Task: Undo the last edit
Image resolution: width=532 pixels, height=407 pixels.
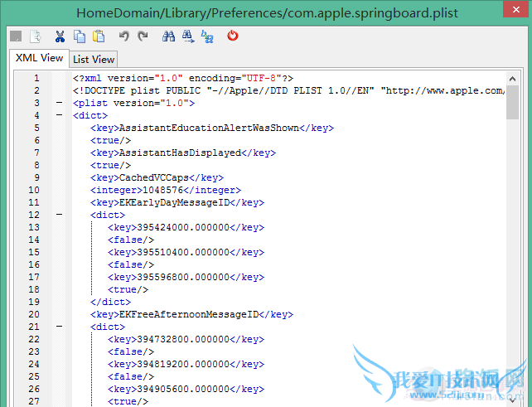Action: click(x=123, y=36)
